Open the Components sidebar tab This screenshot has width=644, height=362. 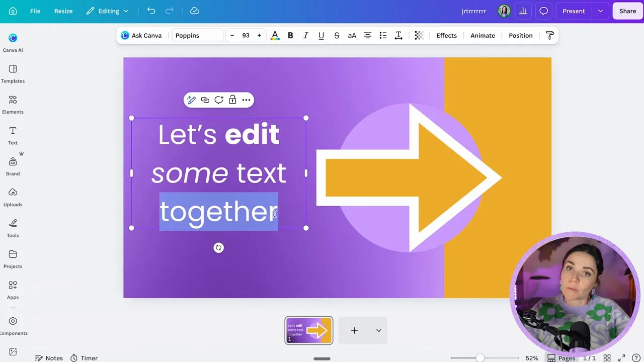click(13, 326)
